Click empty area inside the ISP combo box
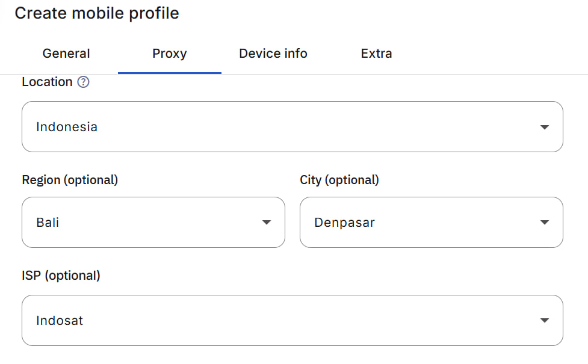 301,321
